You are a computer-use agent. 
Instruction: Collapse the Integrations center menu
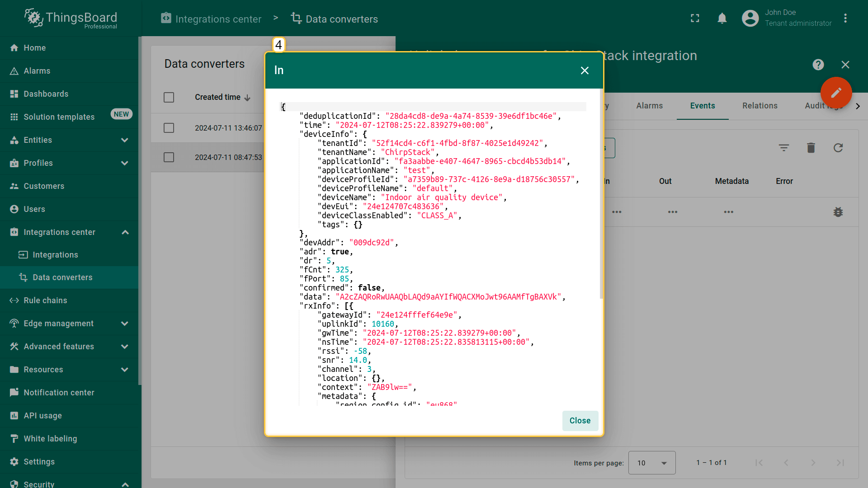(x=125, y=232)
